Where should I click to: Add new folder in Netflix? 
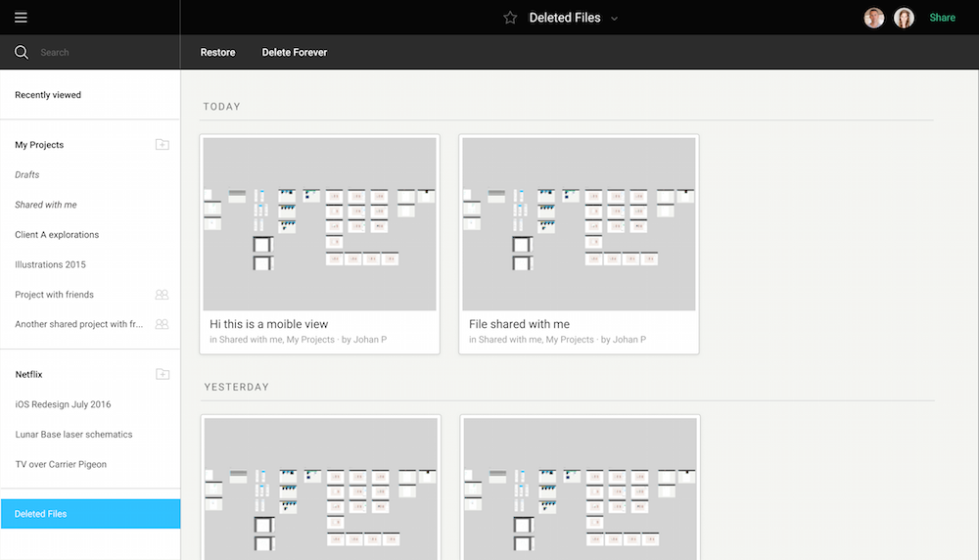163,374
